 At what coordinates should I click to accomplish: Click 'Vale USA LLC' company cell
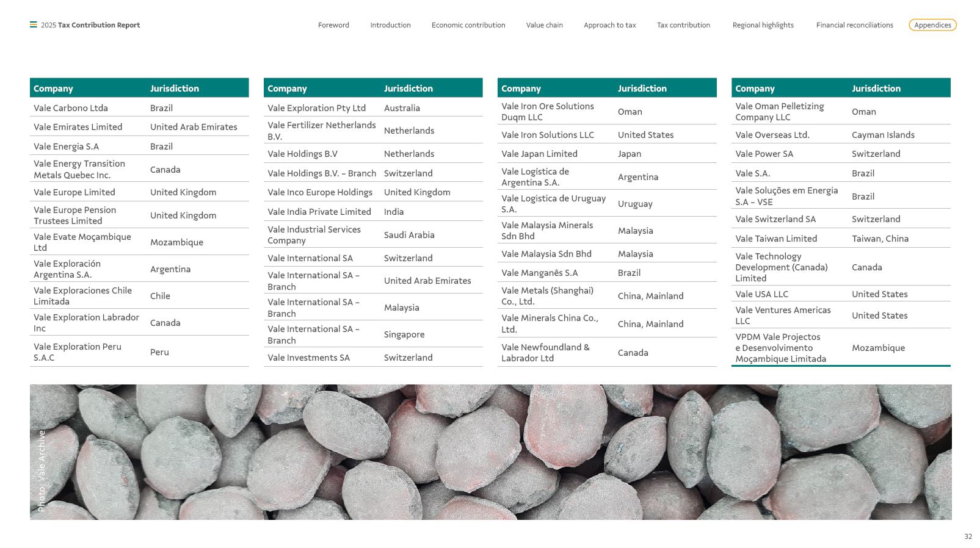[x=762, y=294]
